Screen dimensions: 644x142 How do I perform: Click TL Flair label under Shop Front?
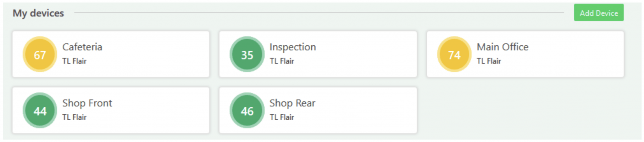pos(74,117)
